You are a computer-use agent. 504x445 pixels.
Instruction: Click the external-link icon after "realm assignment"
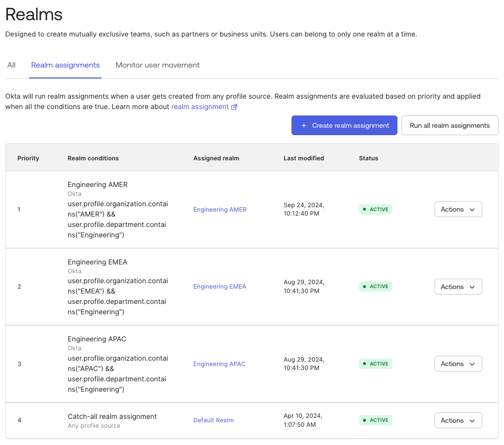click(235, 107)
